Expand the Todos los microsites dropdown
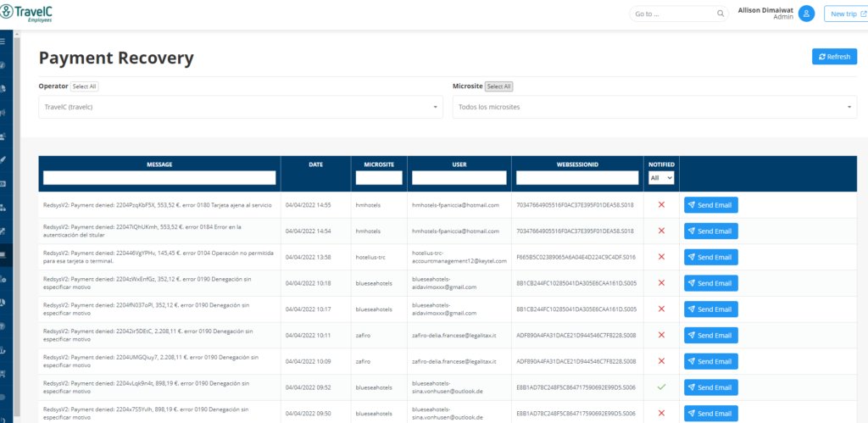The height and width of the screenshot is (423, 868). [x=654, y=107]
